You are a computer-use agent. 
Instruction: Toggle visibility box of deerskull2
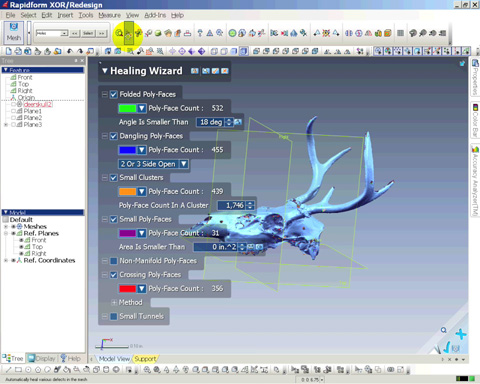[x=14, y=104]
